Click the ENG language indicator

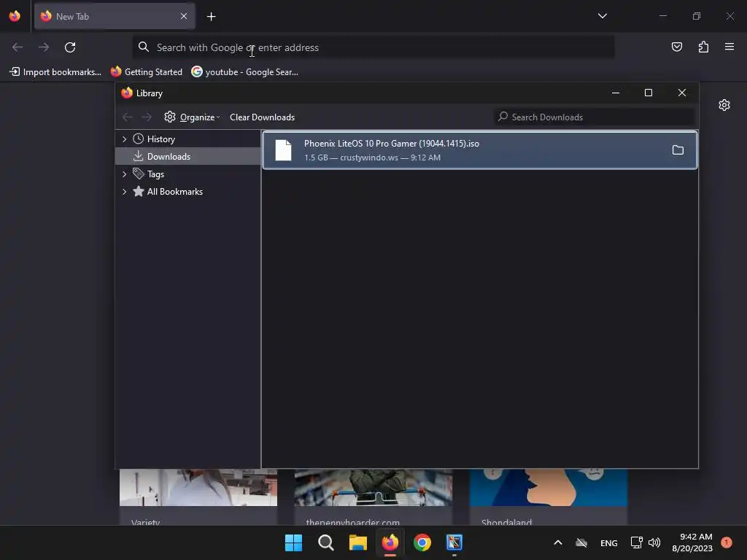coord(609,542)
